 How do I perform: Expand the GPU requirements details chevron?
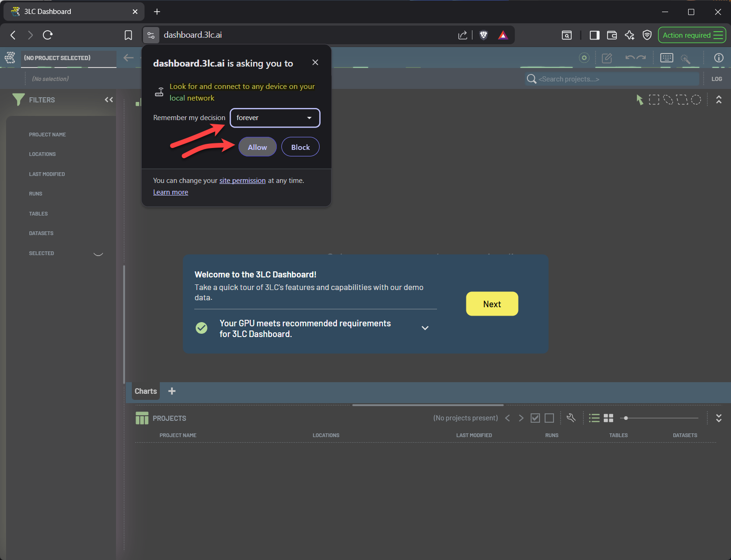(425, 328)
